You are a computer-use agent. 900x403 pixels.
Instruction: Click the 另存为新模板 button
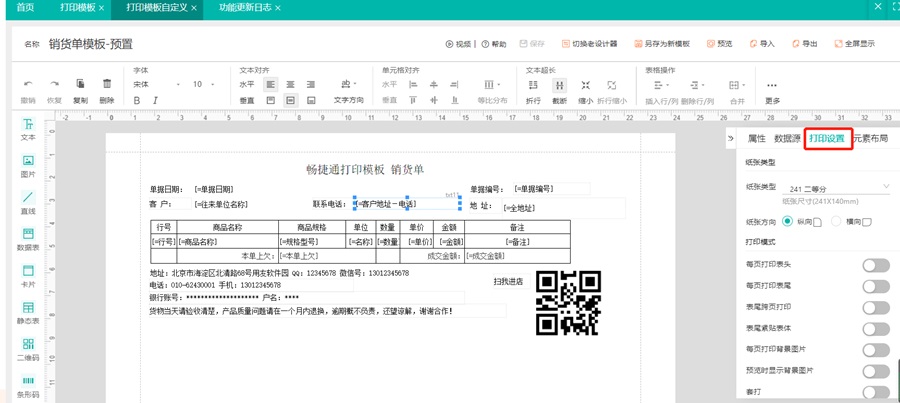[664, 44]
